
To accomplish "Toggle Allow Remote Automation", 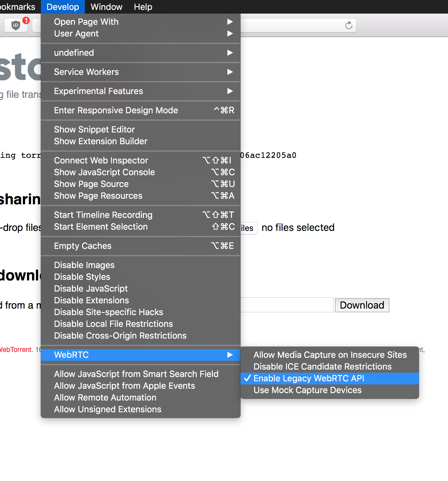I will point(141,397).
